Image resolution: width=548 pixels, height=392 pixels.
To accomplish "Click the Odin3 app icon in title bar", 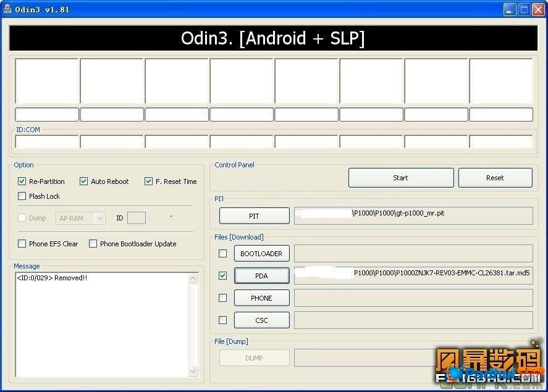I will [x=7, y=9].
